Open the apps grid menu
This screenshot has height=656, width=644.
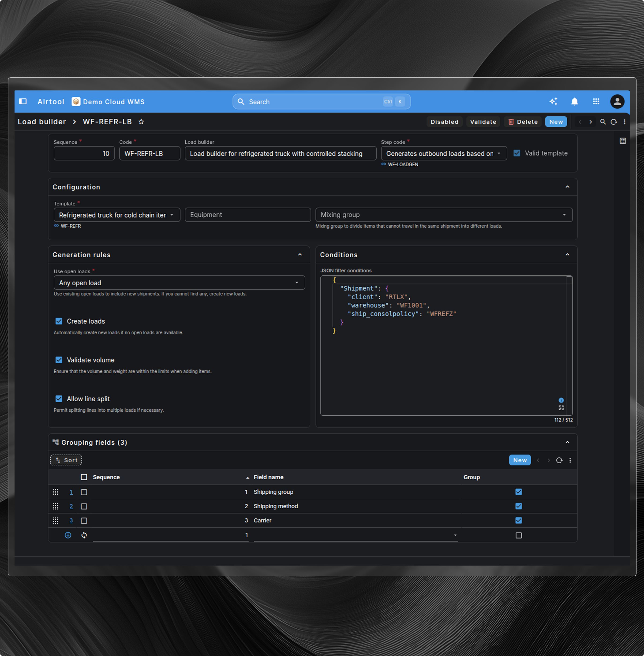(596, 101)
